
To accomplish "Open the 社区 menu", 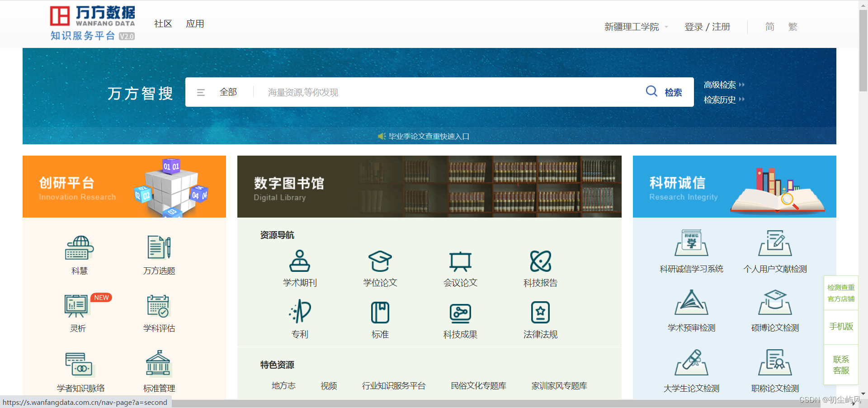I will click(163, 24).
